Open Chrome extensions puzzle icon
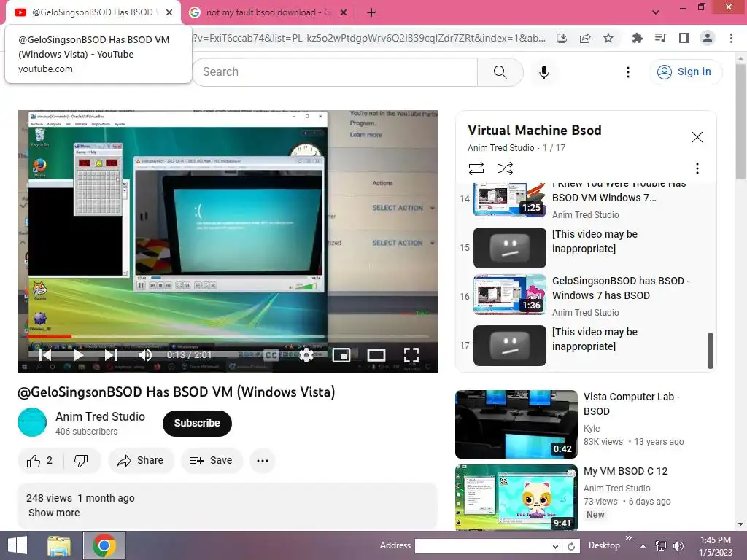The image size is (747, 560). (637, 38)
